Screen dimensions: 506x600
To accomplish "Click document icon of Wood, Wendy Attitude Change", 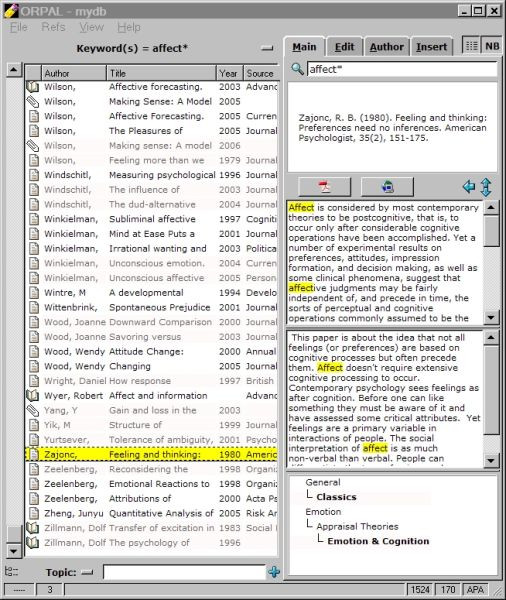I will coord(34,351).
